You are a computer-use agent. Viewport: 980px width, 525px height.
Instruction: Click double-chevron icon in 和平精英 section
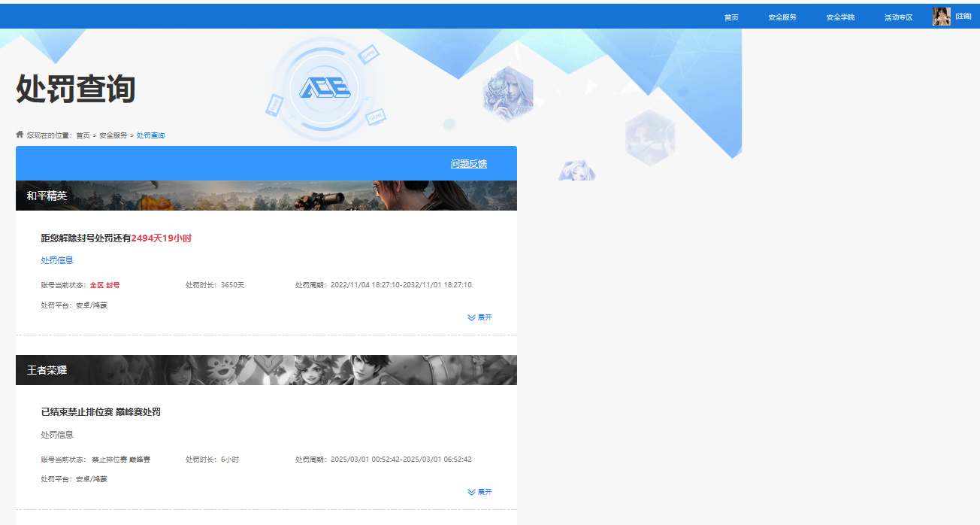tap(471, 317)
